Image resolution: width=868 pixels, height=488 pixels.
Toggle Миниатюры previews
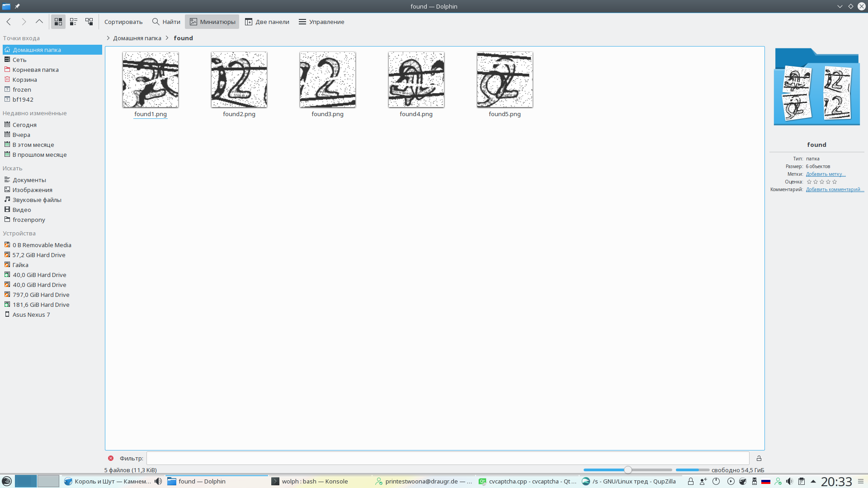[x=212, y=22]
